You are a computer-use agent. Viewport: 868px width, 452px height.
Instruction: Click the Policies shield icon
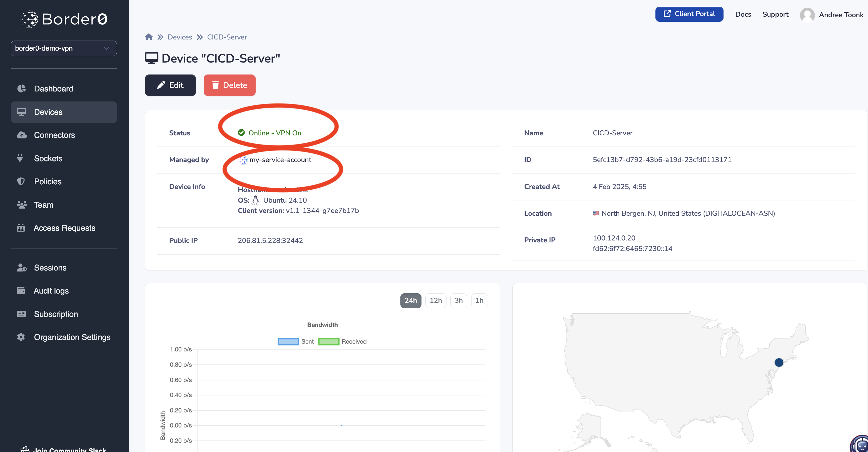click(x=21, y=181)
